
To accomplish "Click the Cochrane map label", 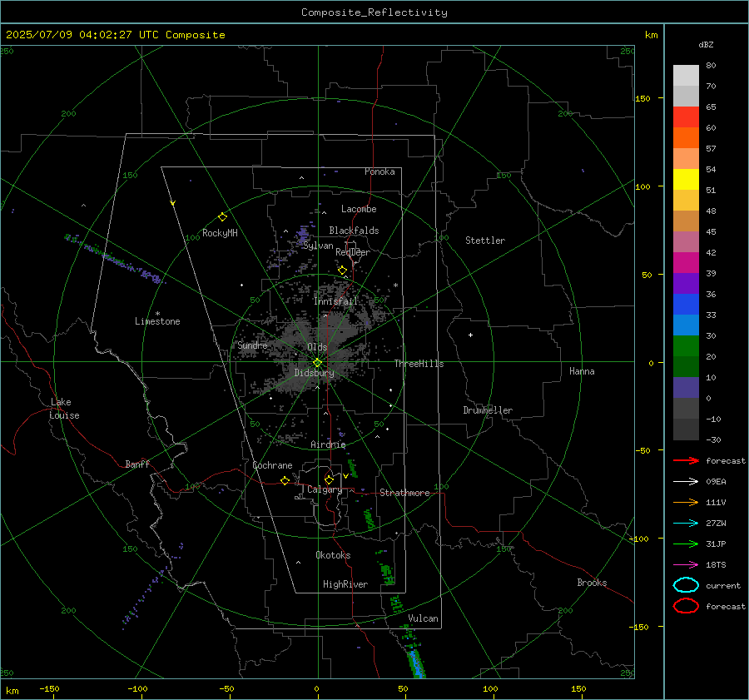I will point(272,465).
